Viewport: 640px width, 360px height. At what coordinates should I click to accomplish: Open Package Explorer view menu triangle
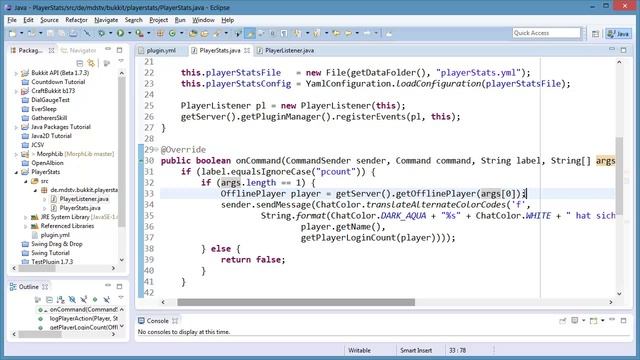121,61
